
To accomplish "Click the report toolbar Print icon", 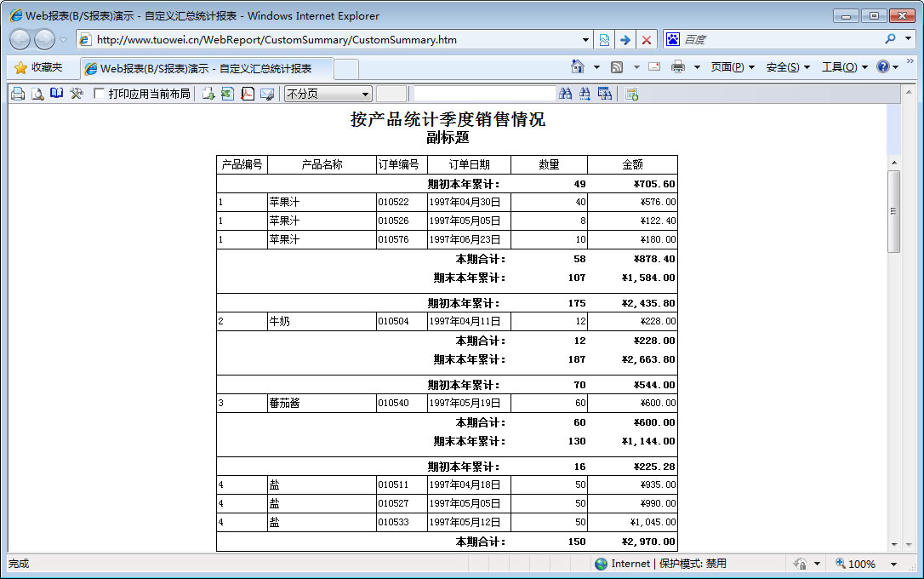I will point(18,94).
